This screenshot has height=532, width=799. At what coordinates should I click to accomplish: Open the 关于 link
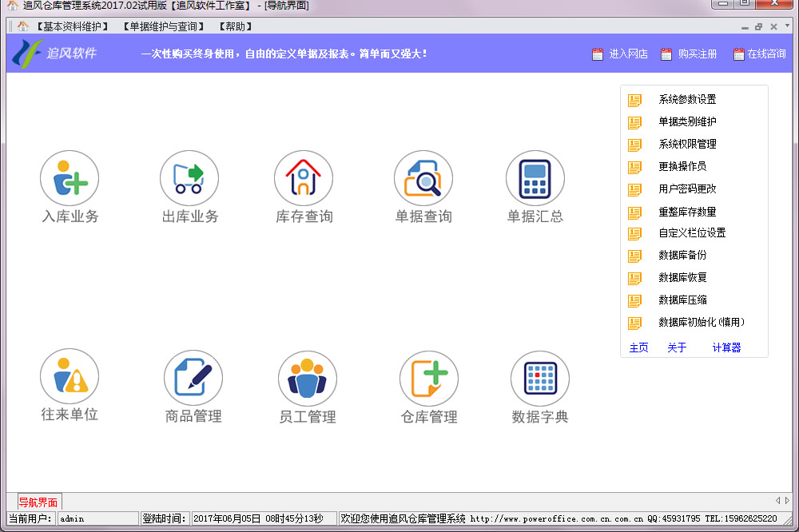point(677,347)
